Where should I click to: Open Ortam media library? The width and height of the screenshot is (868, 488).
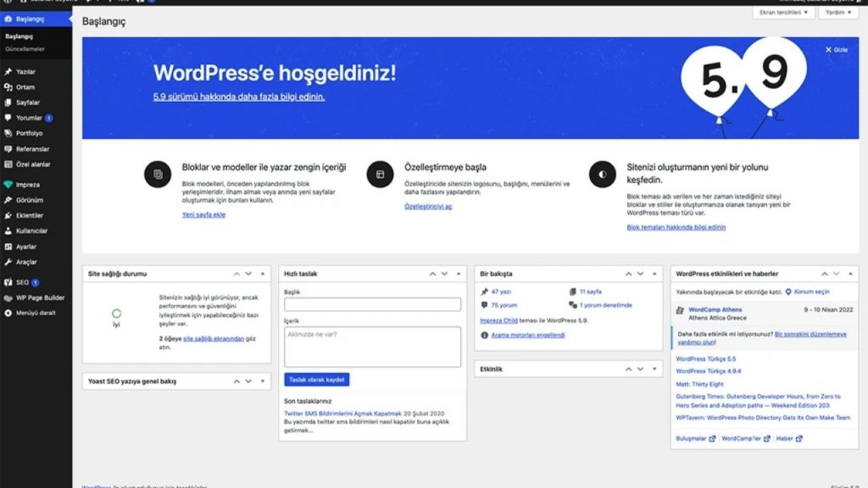click(x=25, y=87)
